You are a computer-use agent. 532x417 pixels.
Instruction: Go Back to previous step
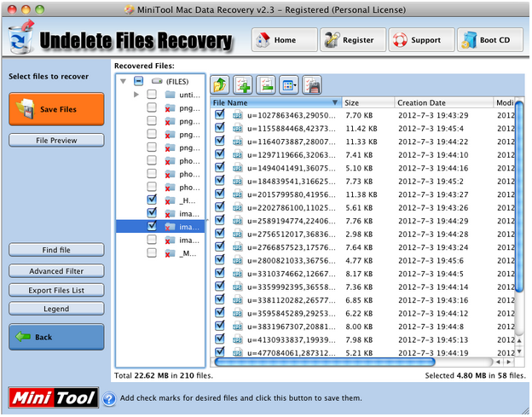56,338
